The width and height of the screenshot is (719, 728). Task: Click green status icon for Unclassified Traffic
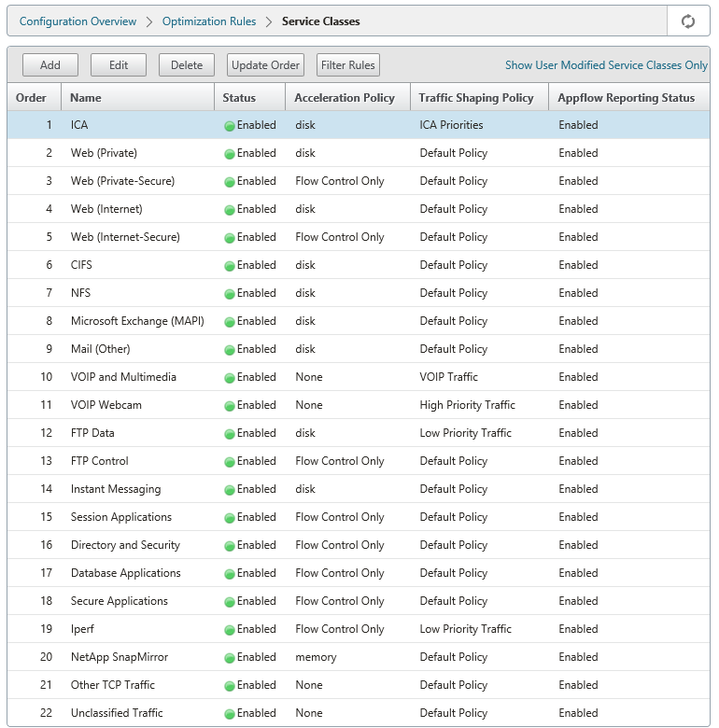[x=230, y=714]
